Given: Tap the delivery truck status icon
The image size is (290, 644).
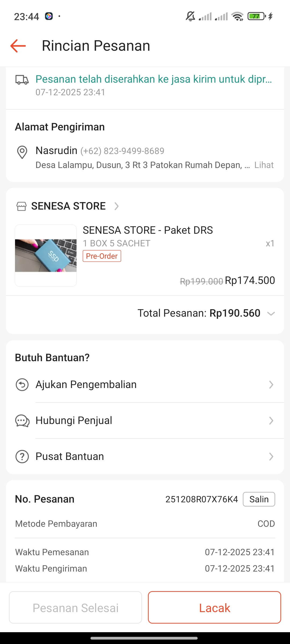Looking at the screenshot, I should pos(22,80).
